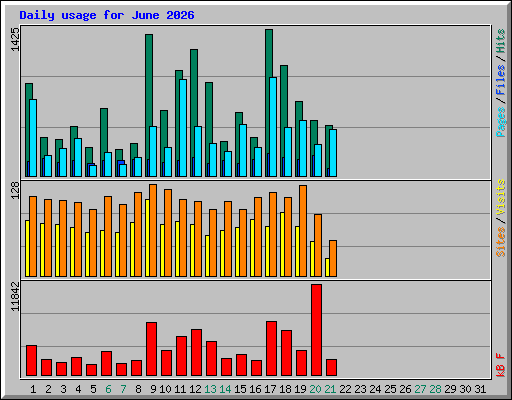Click the 11842 axis value

click(x=15, y=296)
